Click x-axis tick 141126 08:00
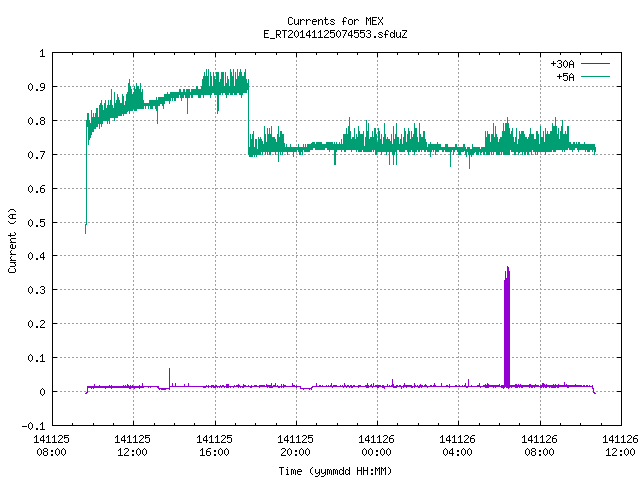Image resolution: width=640 pixels, height=480 pixels. [540, 446]
